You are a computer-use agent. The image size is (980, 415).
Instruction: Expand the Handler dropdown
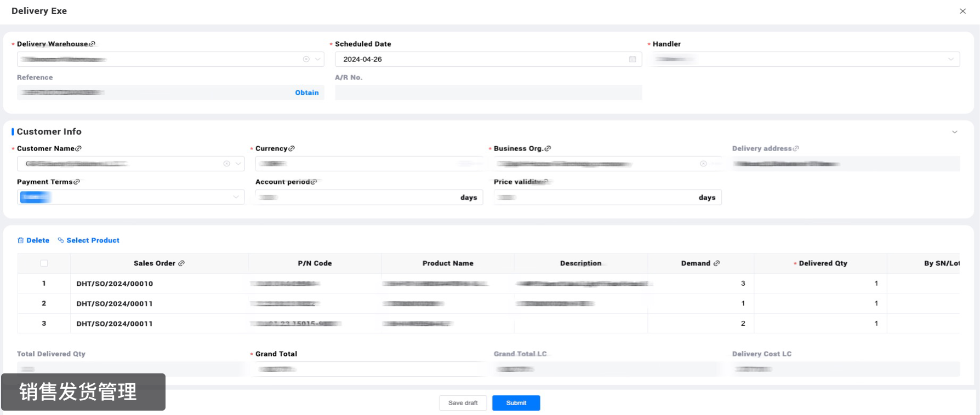tap(950, 59)
